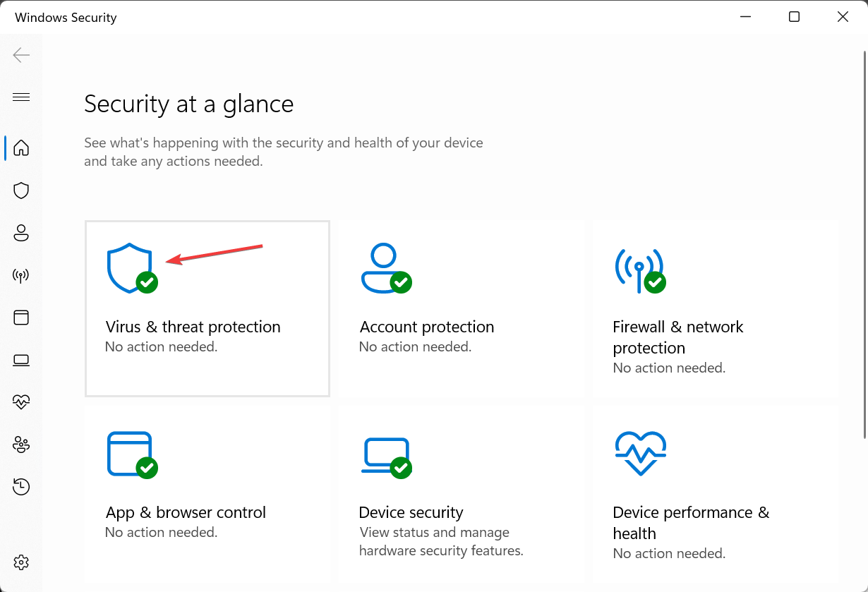868x592 pixels.
Task: Select the Home icon in the sidebar
Action: point(21,148)
